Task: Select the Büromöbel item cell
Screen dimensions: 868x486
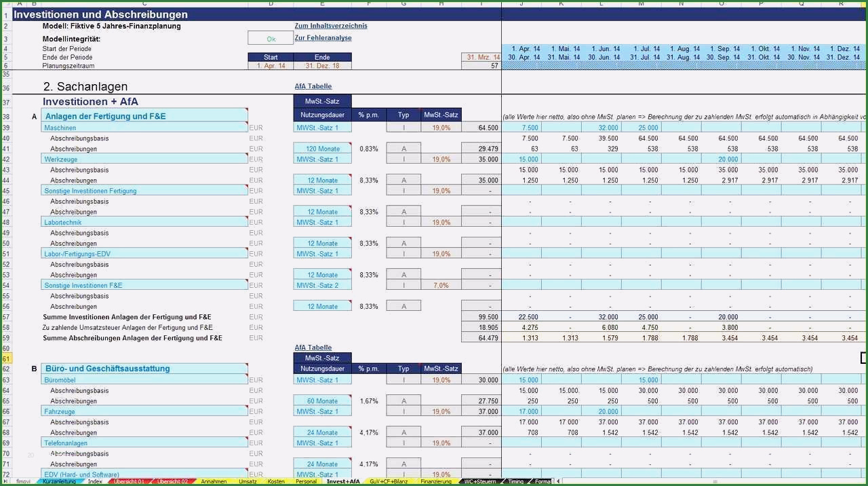Action: 144,379
